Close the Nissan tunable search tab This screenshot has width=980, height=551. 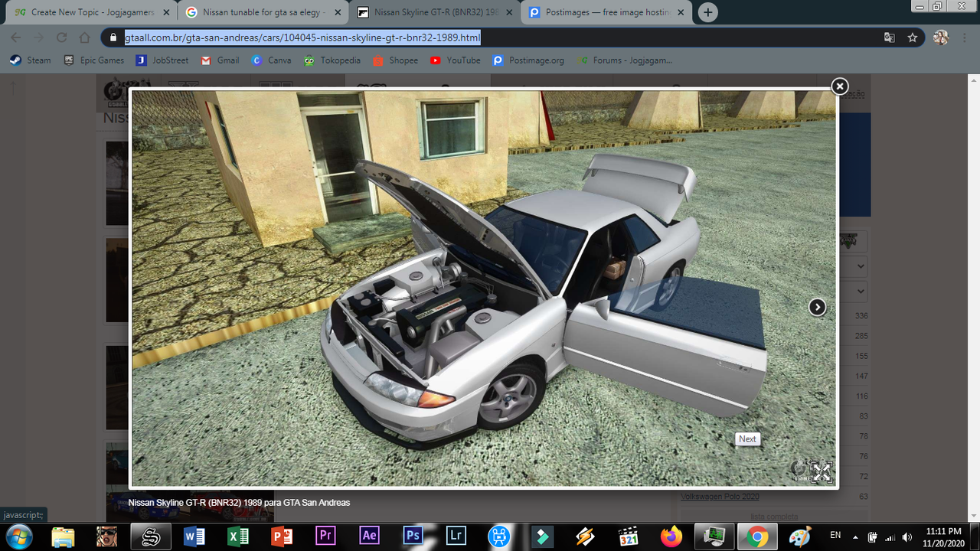(338, 12)
